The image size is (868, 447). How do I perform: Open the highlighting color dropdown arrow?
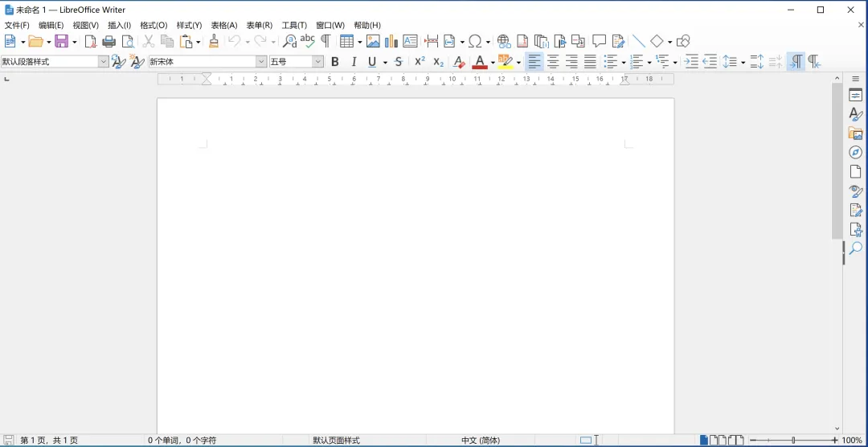click(x=518, y=62)
